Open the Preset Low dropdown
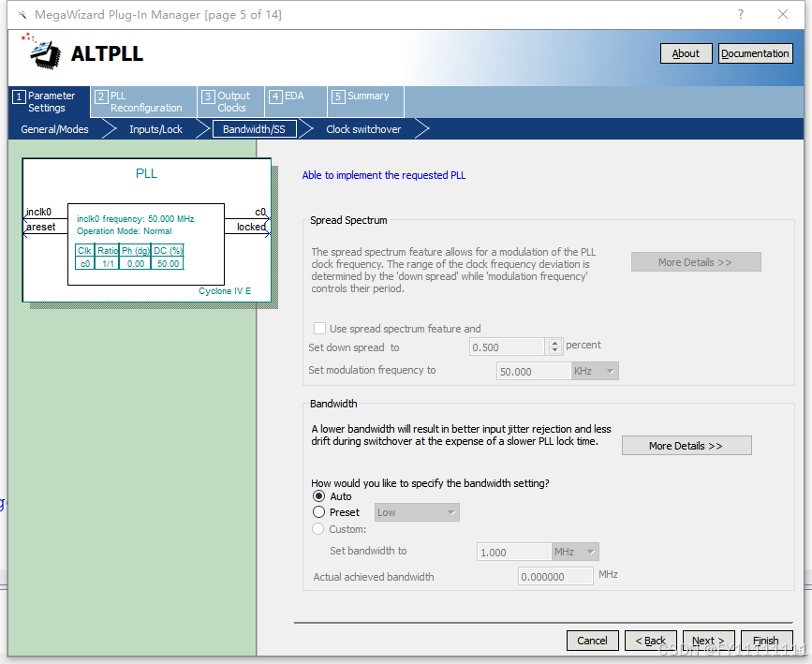The image size is (812, 664). point(417,512)
